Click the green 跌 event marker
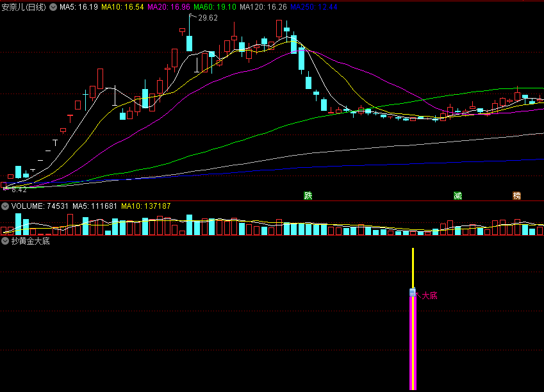 tap(308, 195)
